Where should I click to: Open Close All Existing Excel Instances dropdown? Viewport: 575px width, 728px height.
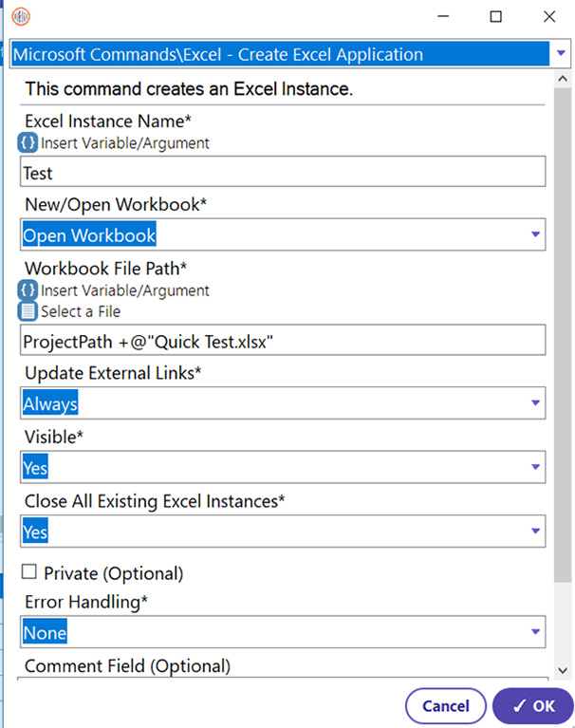click(535, 532)
